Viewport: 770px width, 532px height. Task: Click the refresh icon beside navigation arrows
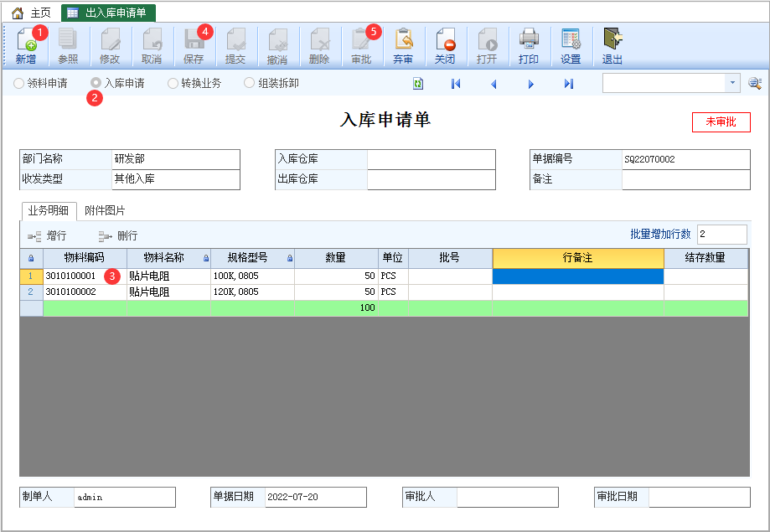pyautogui.click(x=418, y=84)
